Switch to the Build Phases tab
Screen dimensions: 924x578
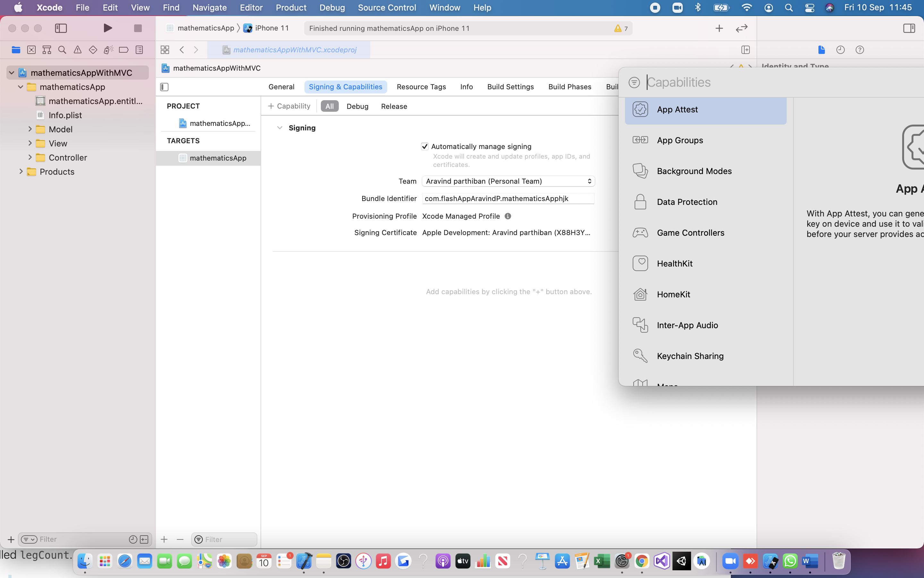click(x=570, y=87)
